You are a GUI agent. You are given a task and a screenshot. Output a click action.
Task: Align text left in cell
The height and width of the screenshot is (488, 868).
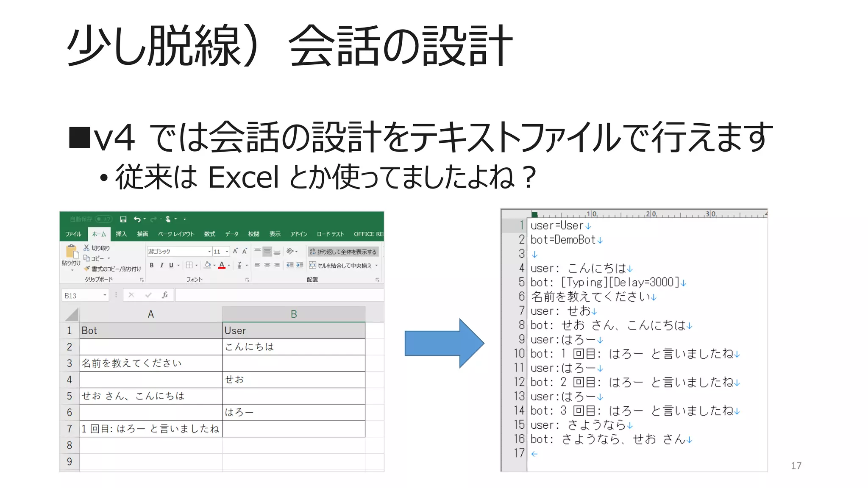[257, 265]
